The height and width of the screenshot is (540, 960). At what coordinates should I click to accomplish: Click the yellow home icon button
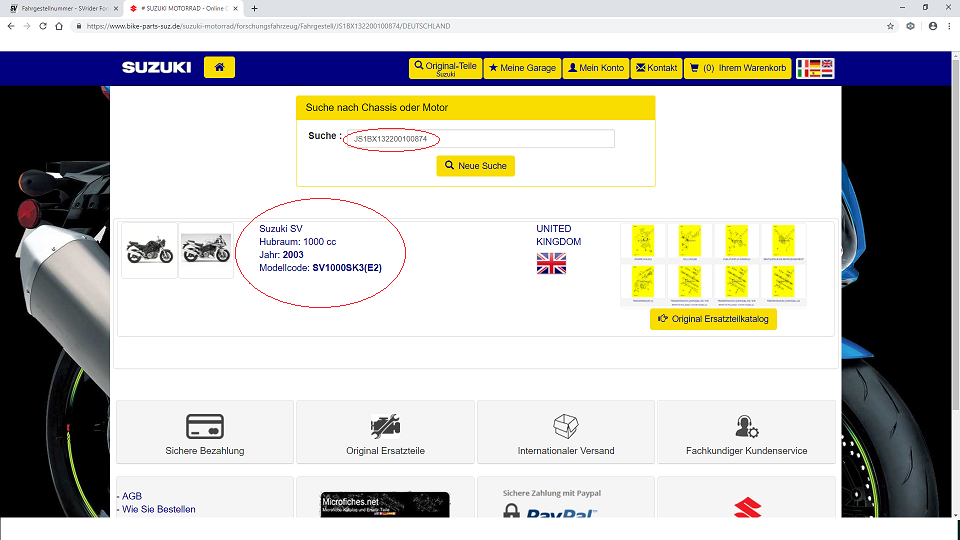219,67
